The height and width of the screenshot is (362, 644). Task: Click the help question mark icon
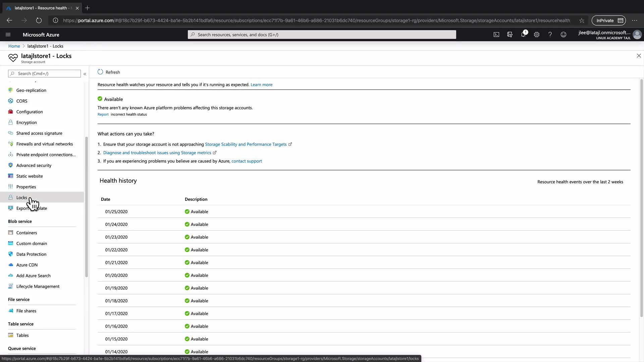click(x=550, y=35)
